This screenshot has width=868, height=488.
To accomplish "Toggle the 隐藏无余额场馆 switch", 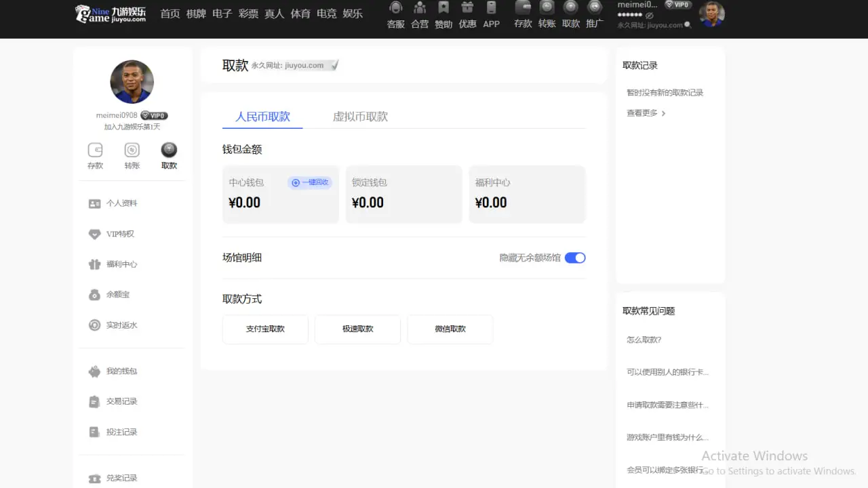I will (x=575, y=258).
